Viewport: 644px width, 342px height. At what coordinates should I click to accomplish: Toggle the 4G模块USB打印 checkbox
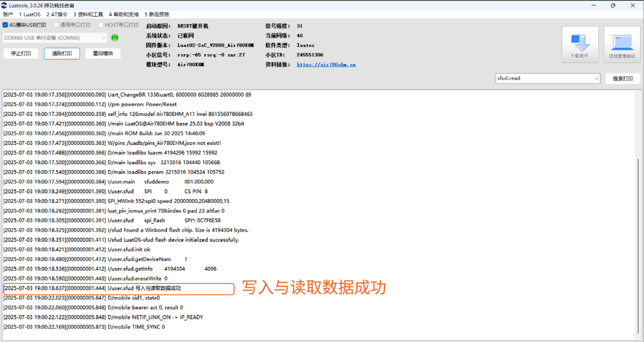[x=5, y=25]
